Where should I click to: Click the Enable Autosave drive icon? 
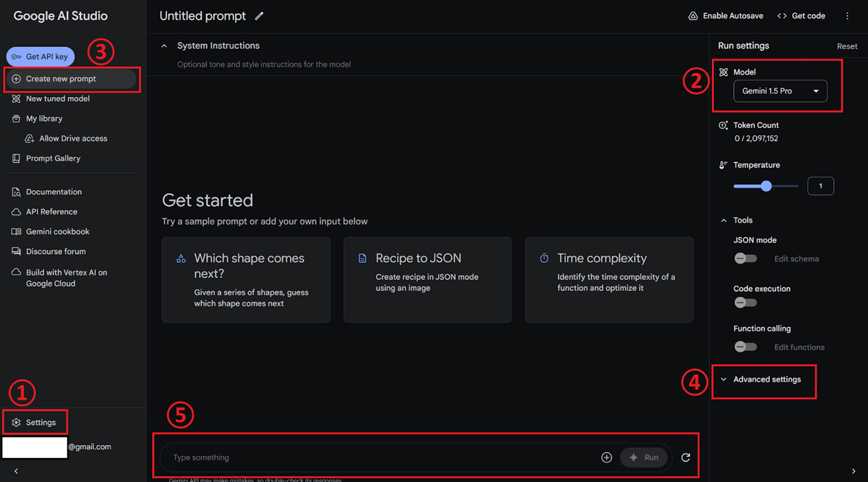693,16
